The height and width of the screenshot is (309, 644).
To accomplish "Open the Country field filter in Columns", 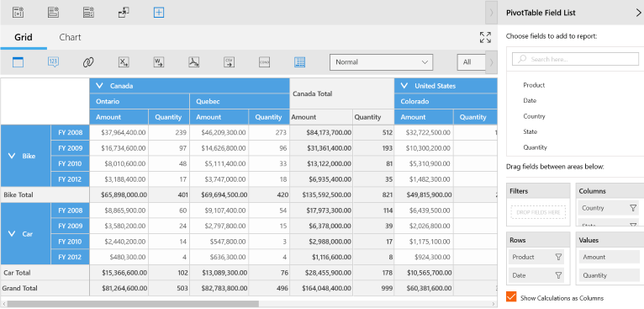I will [x=633, y=208].
